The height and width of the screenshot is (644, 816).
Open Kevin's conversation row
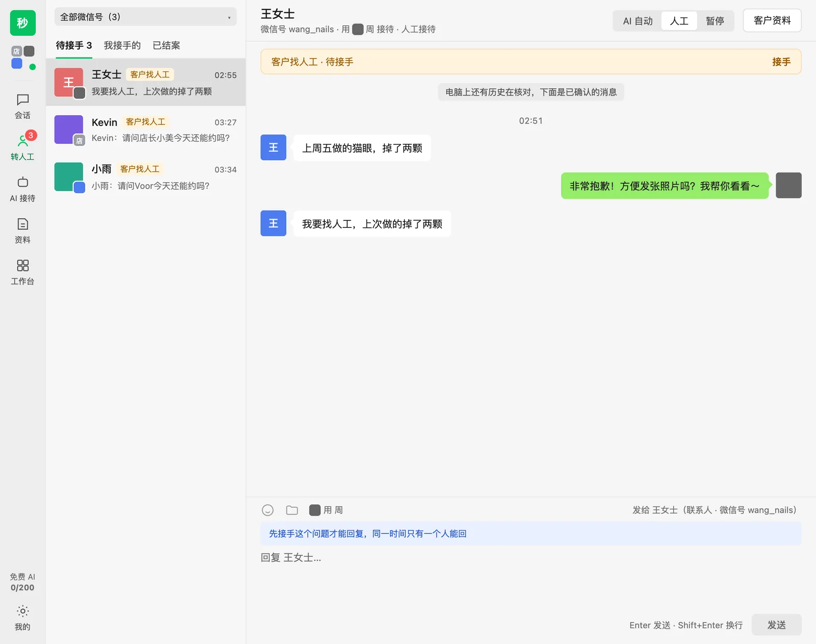pos(146,130)
